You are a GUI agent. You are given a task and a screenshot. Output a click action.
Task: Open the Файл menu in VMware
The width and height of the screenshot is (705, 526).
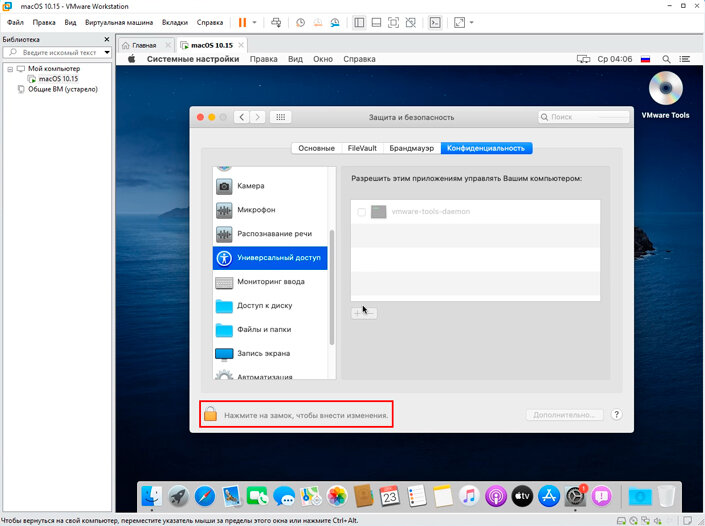tap(15, 22)
